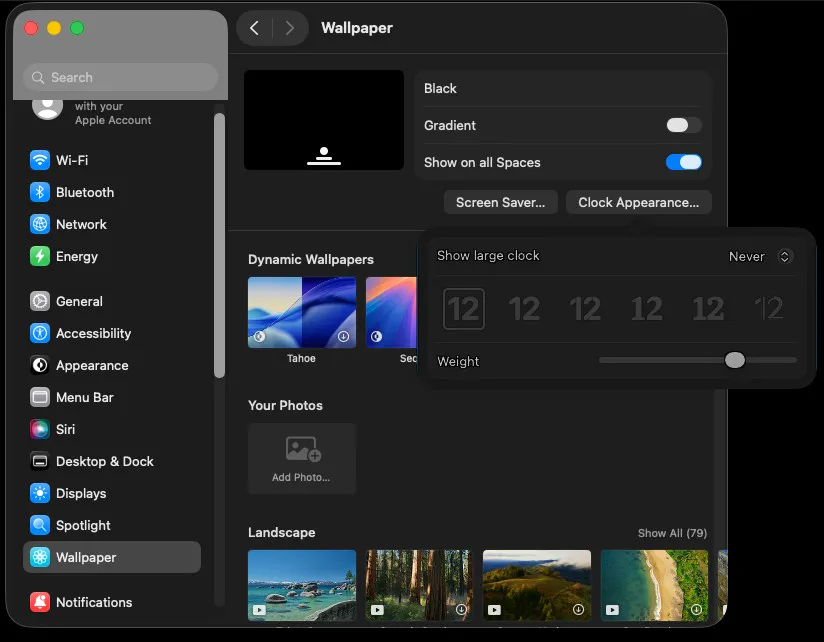
Task: Open Network settings via globe icon
Action: click(x=40, y=224)
